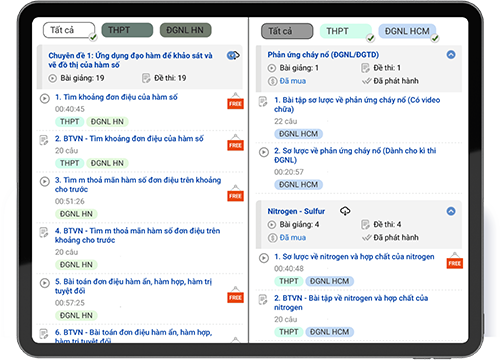This screenshot has width=501, height=360.
Task: Open the Nitrogen - Sulfur title
Action: point(296,211)
